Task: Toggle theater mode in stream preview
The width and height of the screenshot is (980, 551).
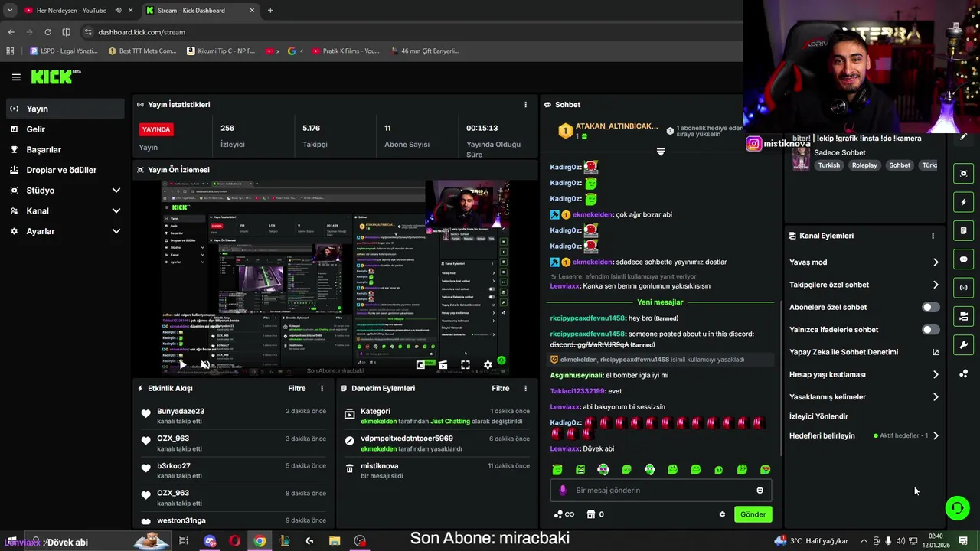Action: point(443,365)
